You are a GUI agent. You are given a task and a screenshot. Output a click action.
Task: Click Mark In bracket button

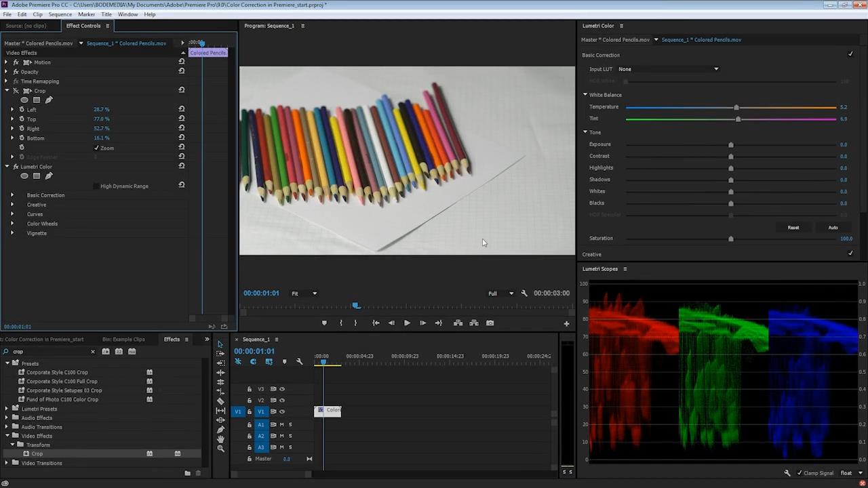pyautogui.click(x=340, y=323)
